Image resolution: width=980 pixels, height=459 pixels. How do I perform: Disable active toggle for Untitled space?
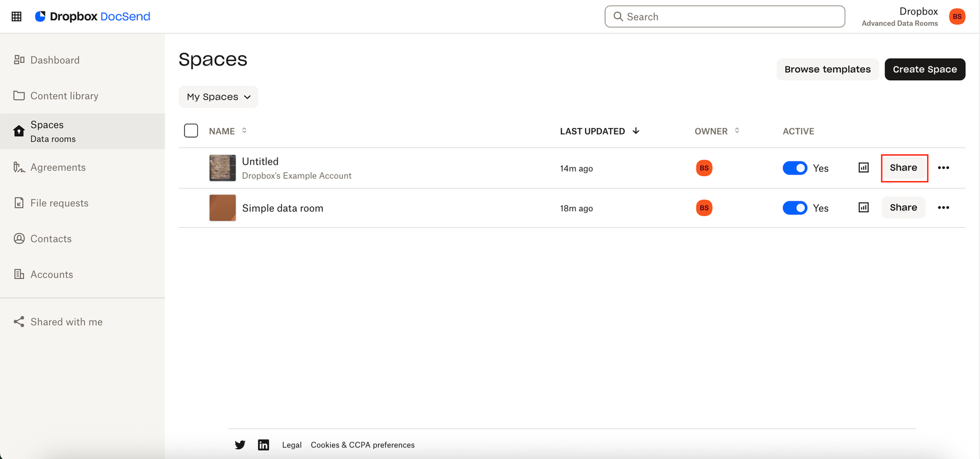[795, 168]
